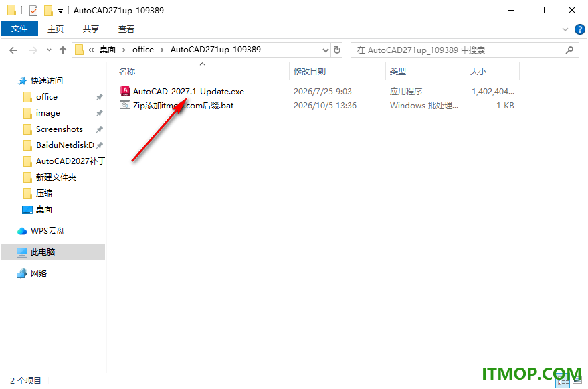Select 此电脑 in navigation pane
This screenshot has width=588, height=389.
tap(43, 252)
